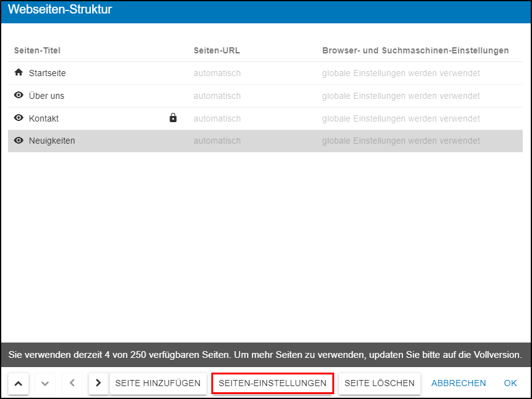Cancel with the Abbrechen link
The height and width of the screenshot is (399, 532).
click(x=458, y=383)
